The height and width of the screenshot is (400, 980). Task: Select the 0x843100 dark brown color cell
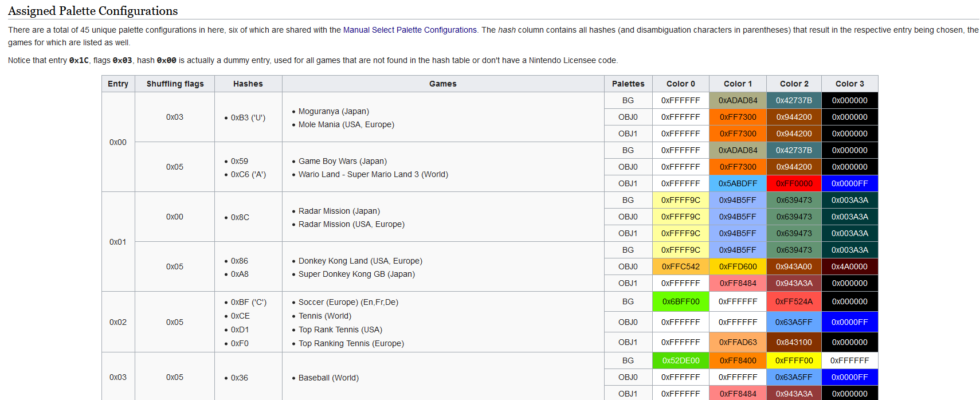point(794,342)
